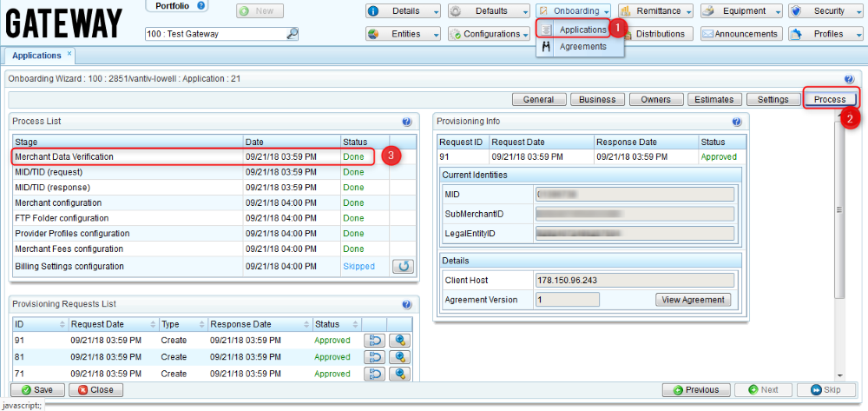Image resolution: width=868 pixels, height=411 pixels.
Task: Click the magnifier search icon in Portfolio field
Action: point(293,34)
